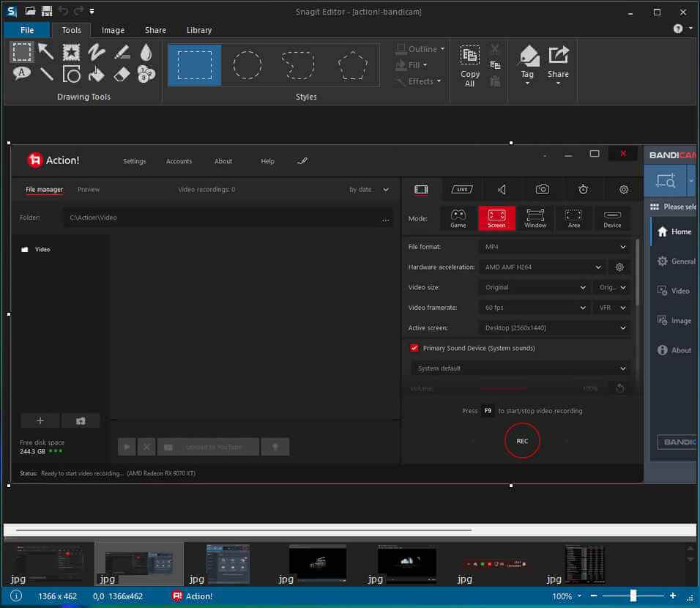Expand the Share dropdown in ribbon
This screenshot has height=608, width=700.
558,83
